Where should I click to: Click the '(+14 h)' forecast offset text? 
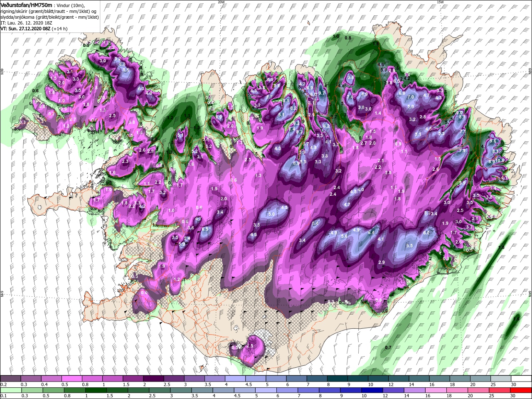coord(60,29)
